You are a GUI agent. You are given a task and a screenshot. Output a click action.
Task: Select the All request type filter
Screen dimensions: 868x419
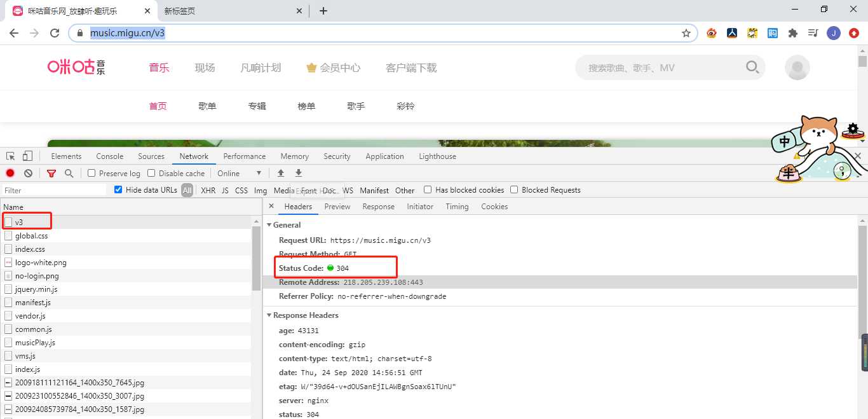[x=187, y=190]
